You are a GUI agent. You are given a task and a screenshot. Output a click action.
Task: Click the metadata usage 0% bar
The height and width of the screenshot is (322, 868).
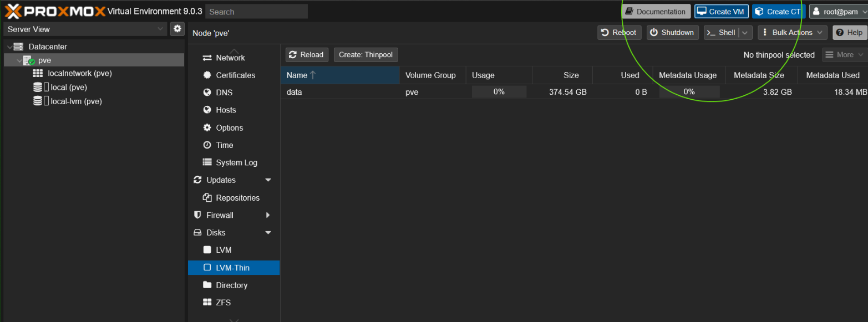[689, 92]
